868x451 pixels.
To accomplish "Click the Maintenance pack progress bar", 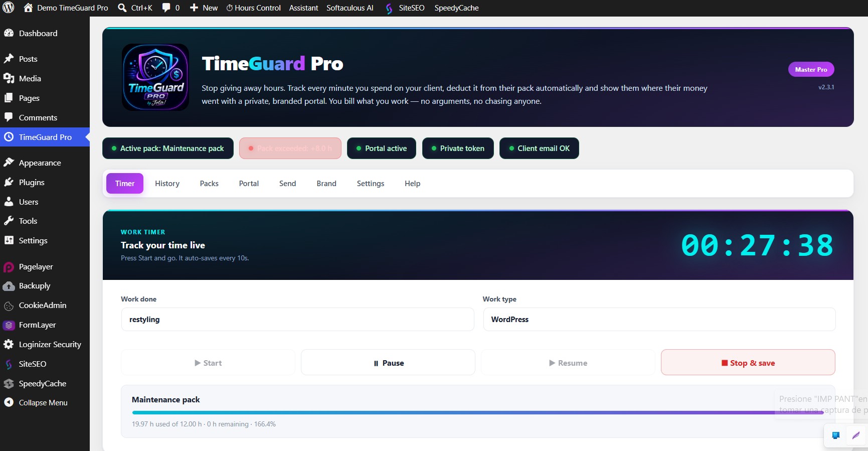I will pos(478,412).
